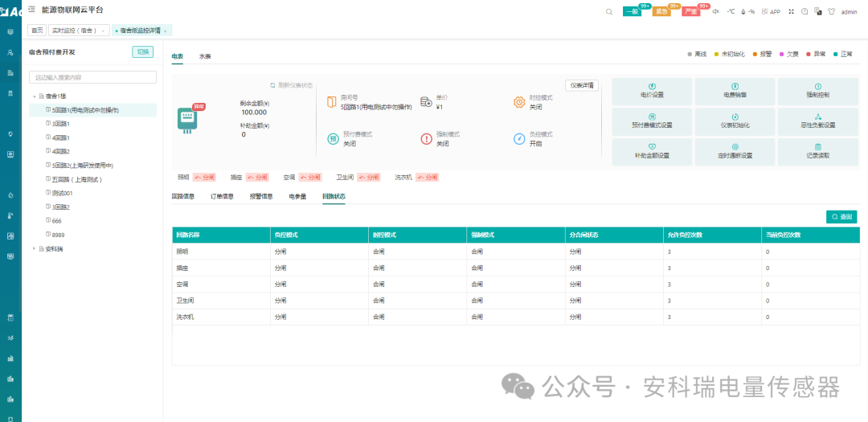The width and height of the screenshot is (868, 422).
Task: Change theme using the shirt icon
Action: click(x=831, y=11)
